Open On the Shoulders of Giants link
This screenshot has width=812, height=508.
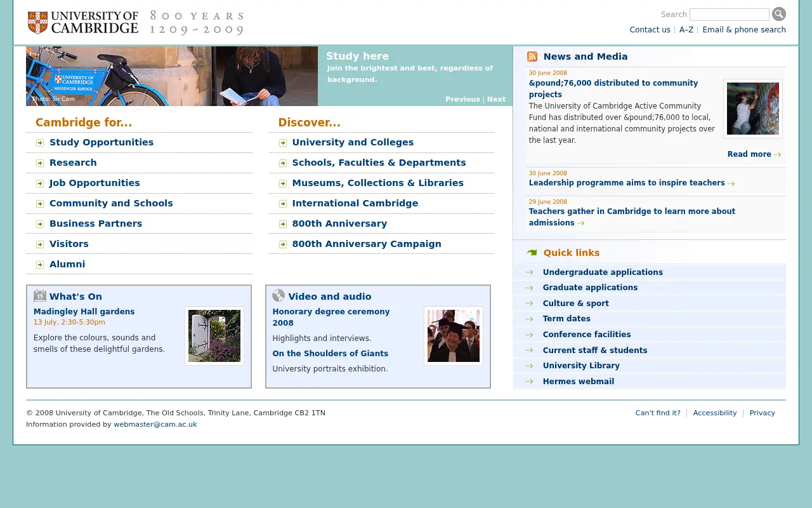pos(330,354)
